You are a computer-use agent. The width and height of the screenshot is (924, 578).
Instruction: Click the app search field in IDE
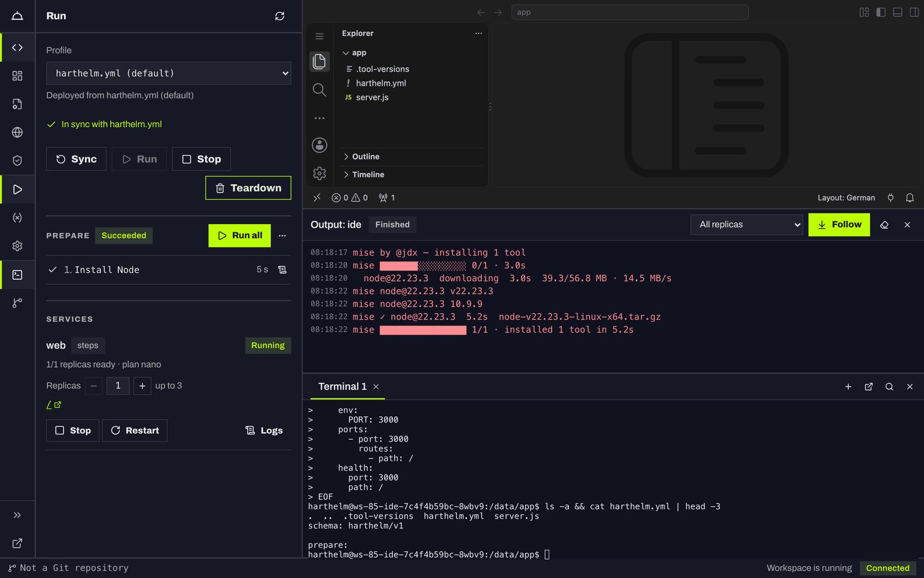(630, 12)
